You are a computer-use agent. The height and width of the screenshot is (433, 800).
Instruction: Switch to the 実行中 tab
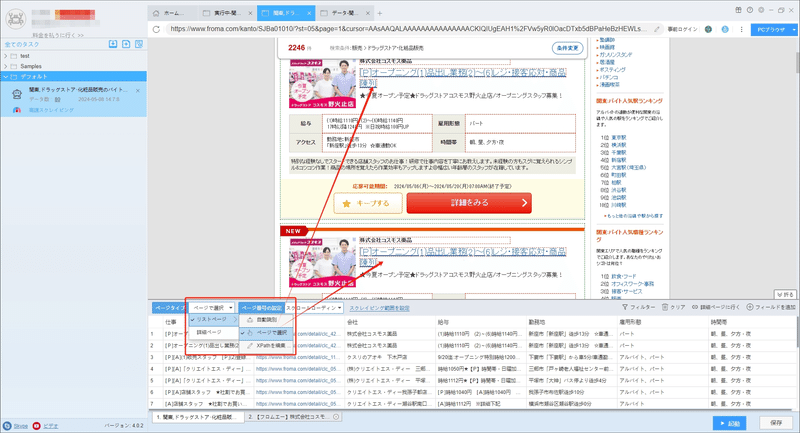[228, 13]
